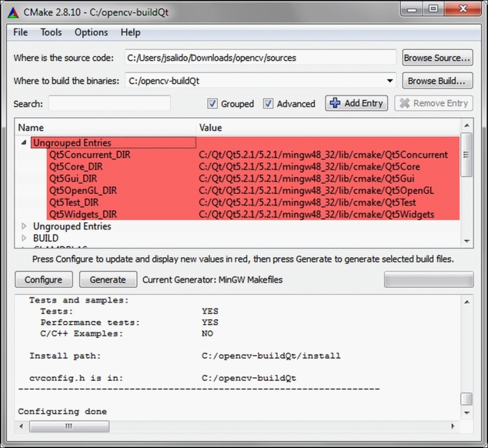
Task: Click the progress bar beside the generator
Action: (x=429, y=280)
